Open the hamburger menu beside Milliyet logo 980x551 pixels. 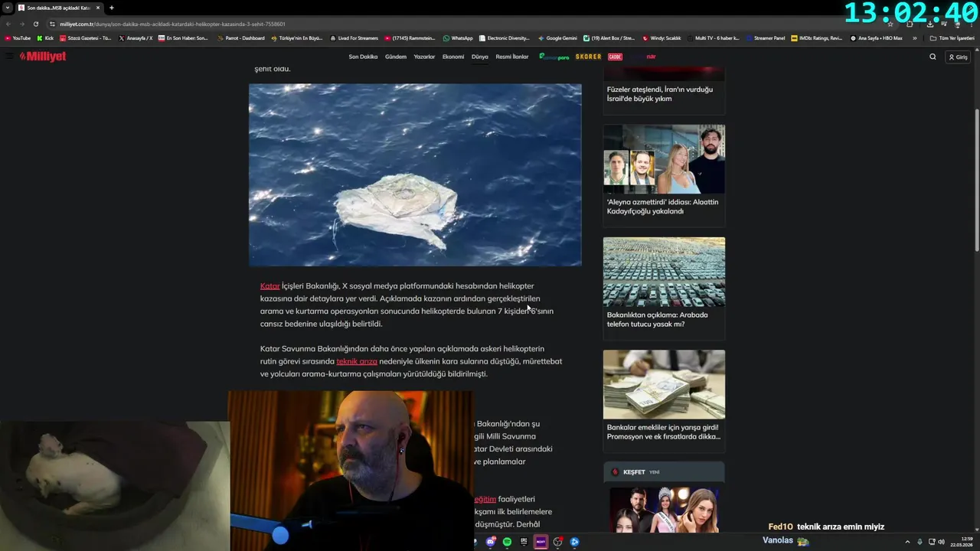9,57
